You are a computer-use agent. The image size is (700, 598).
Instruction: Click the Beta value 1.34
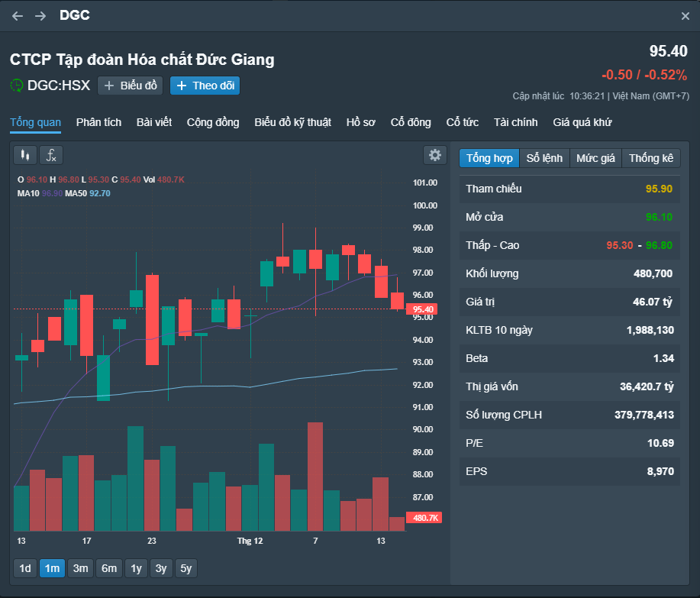pyautogui.click(x=663, y=359)
